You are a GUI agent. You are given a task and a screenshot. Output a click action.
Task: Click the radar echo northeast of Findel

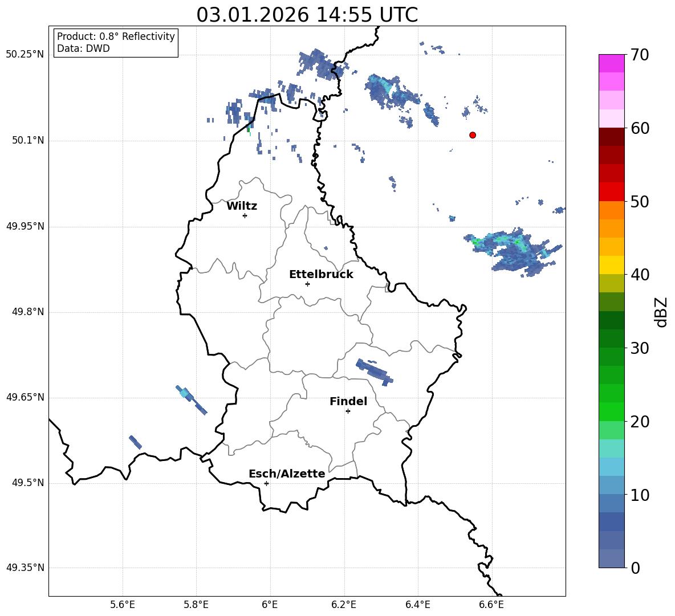(374, 372)
